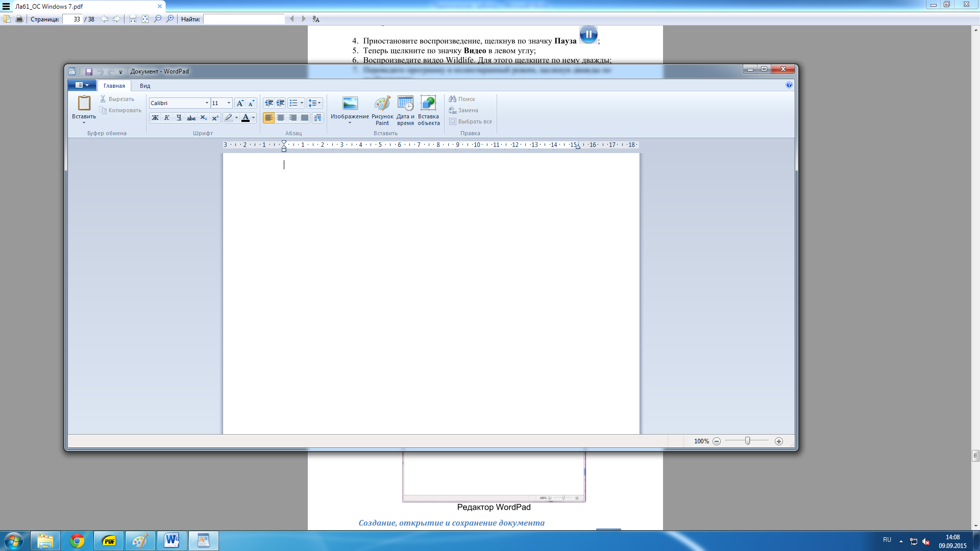Insert picture with the Изображение icon
The width and height of the screenshot is (980, 551).
(350, 104)
